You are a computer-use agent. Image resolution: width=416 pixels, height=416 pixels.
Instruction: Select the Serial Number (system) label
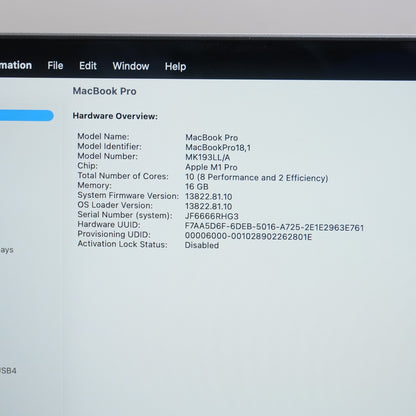click(x=125, y=215)
